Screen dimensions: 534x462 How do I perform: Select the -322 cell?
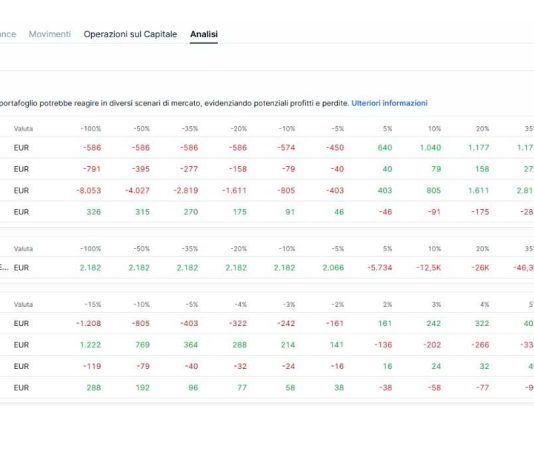click(238, 323)
